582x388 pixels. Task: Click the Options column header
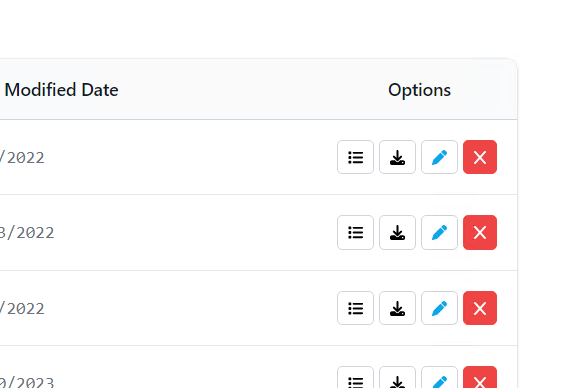[x=419, y=90]
